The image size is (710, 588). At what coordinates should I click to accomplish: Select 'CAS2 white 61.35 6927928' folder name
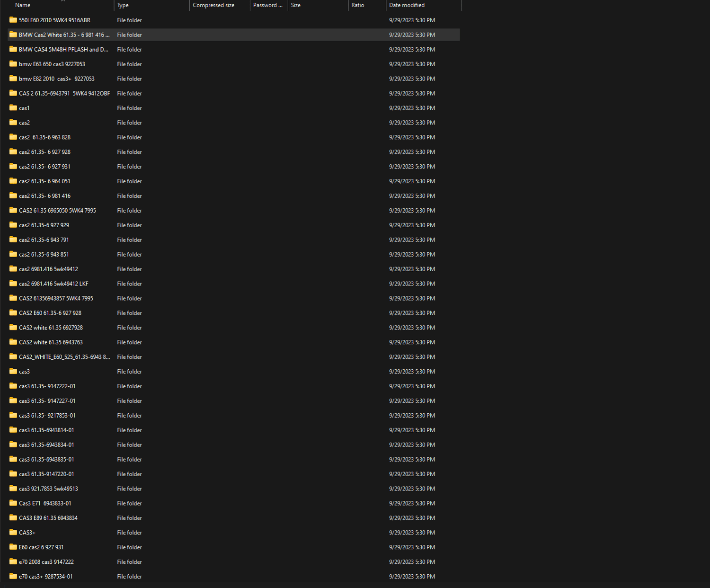pos(51,328)
